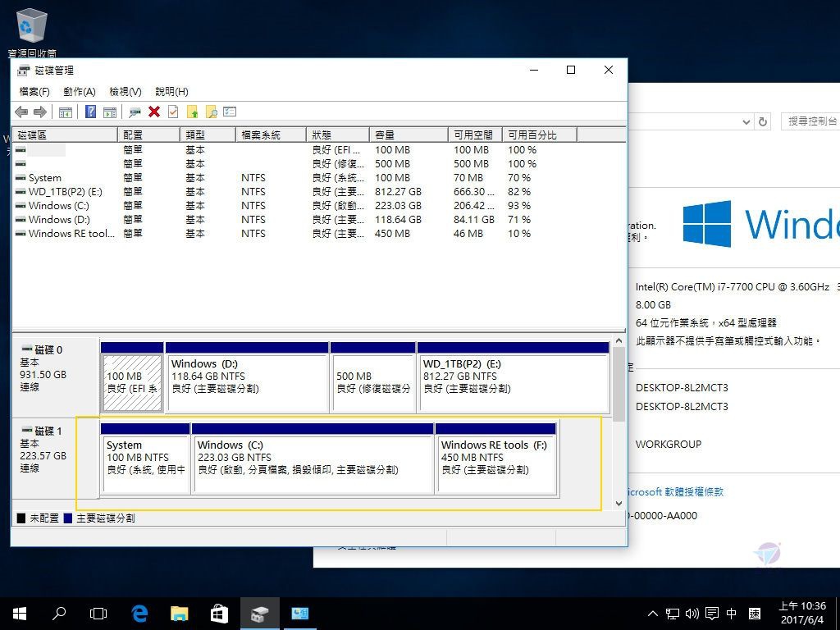Sort by the 類型 column header
Screen dimensions: 840x630
click(x=208, y=135)
